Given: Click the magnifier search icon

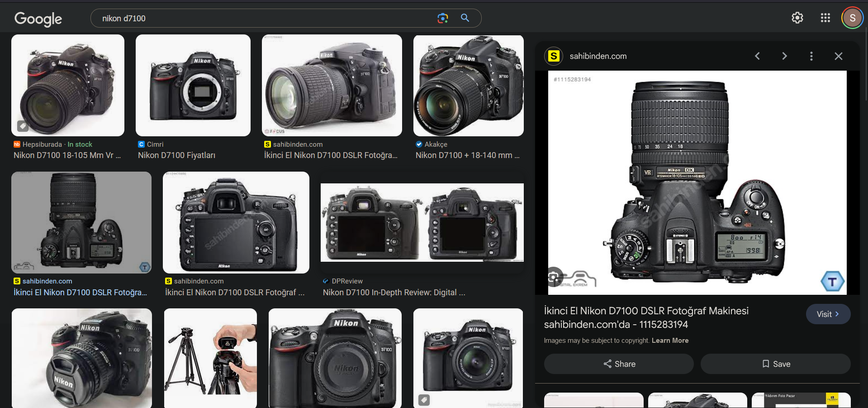Looking at the screenshot, I should coord(465,18).
